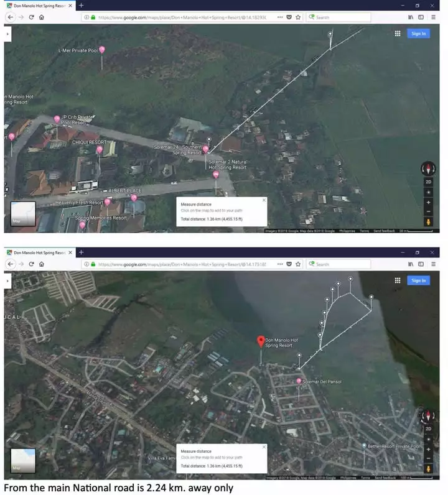
Task: Select the CHIQUI RESORT pin
Action: click(100, 149)
